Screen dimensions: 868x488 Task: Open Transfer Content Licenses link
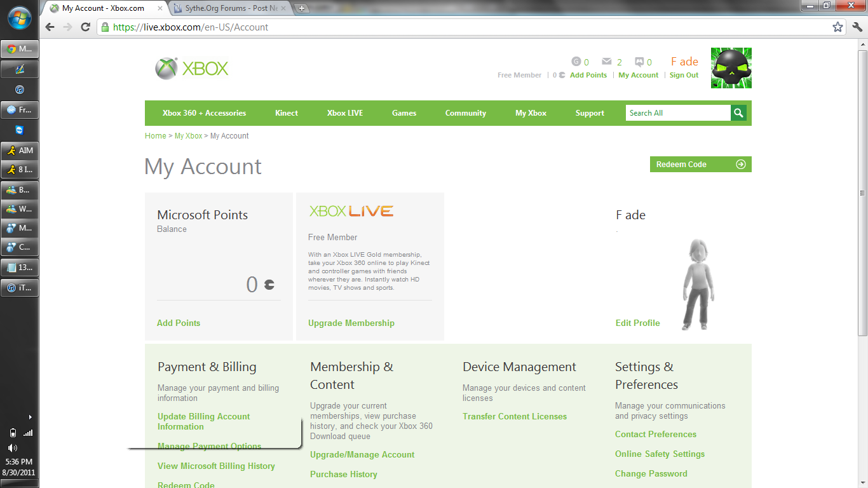pyautogui.click(x=515, y=416)
